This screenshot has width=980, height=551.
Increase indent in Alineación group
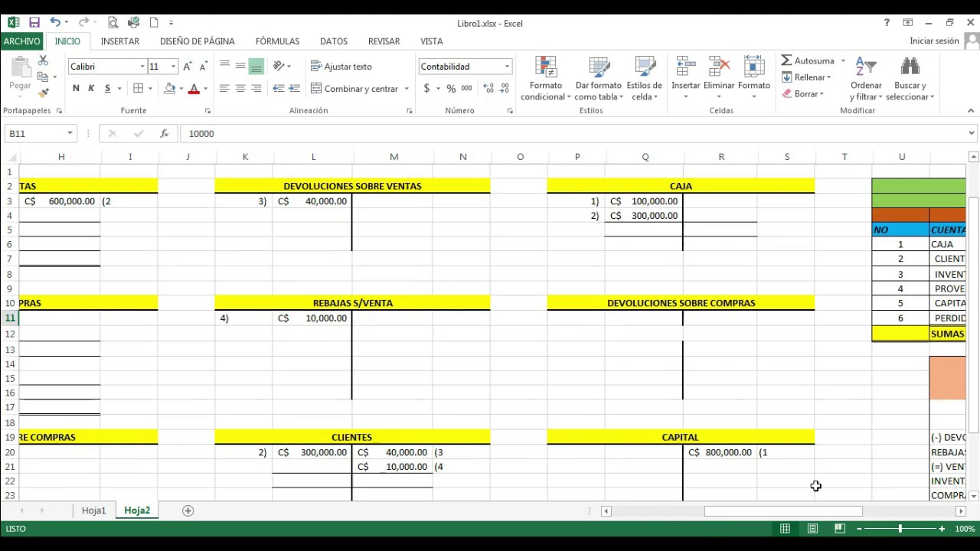(295, 89)
